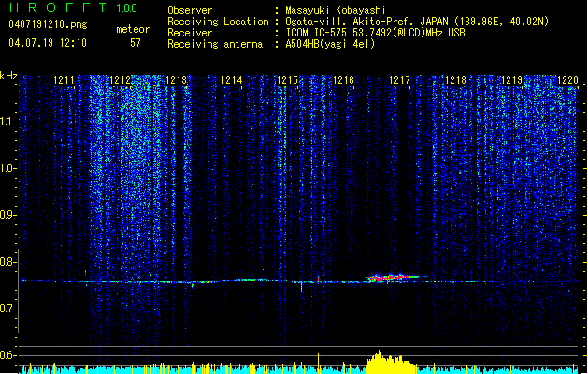
Task: Click the 1212 time marker
Action: pos(120,80)
